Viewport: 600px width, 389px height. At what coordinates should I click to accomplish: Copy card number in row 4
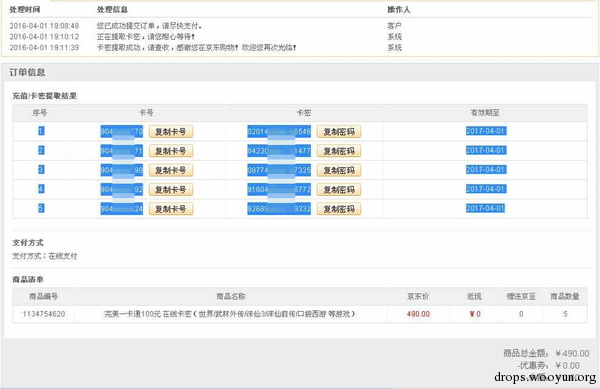(171, 189)
